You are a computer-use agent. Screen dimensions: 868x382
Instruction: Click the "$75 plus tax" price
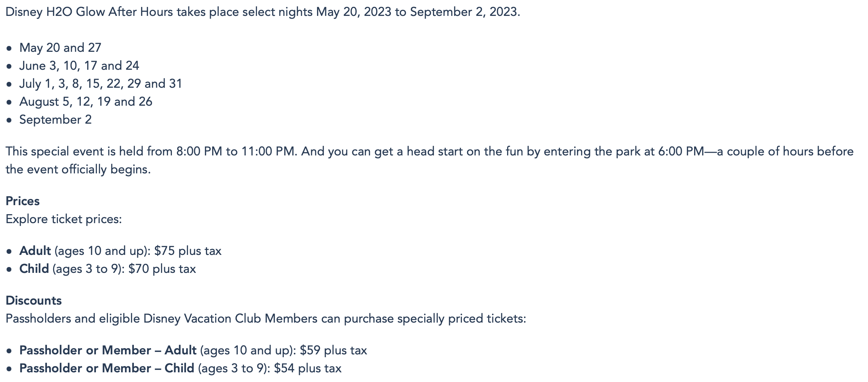tap(188, 251)
